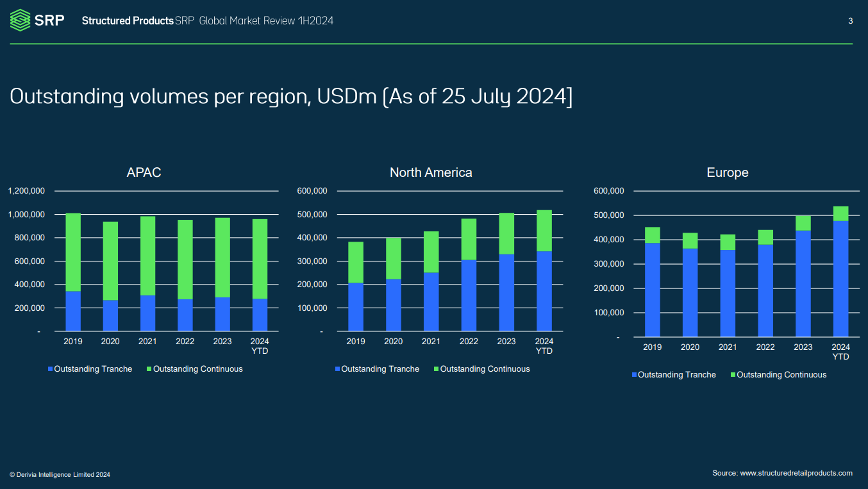The height and width of the screenshot is (489, 868).
Task: Expand the North America chart title
Action: click(x=431, y=172)
